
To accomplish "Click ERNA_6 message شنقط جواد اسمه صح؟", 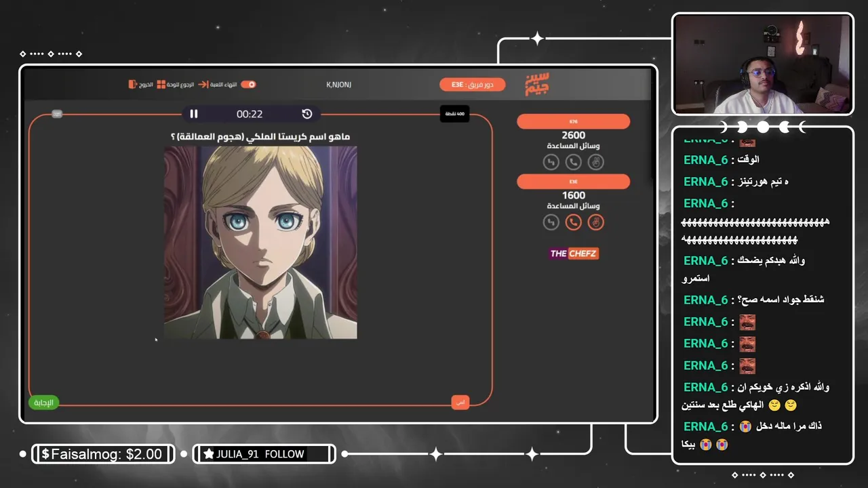I will pos(782,300).
